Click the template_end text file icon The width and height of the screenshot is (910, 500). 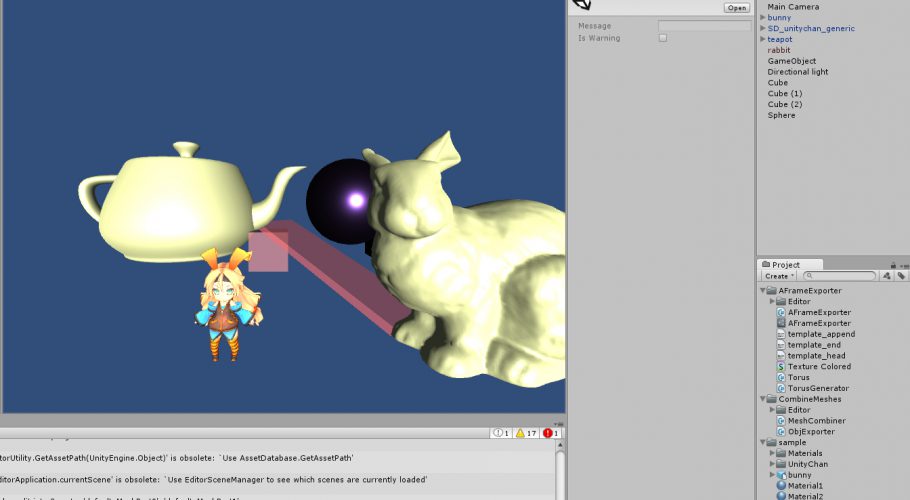(781, 345)
